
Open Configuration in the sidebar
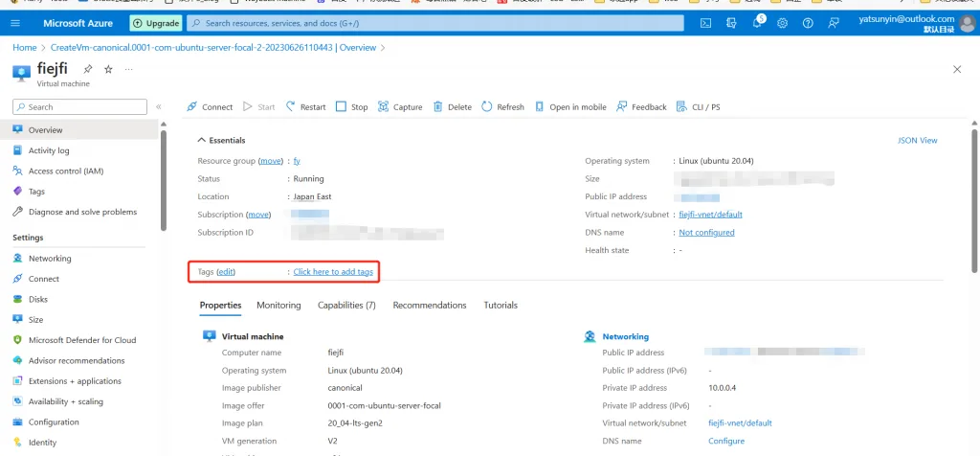(x=54, y=422)
